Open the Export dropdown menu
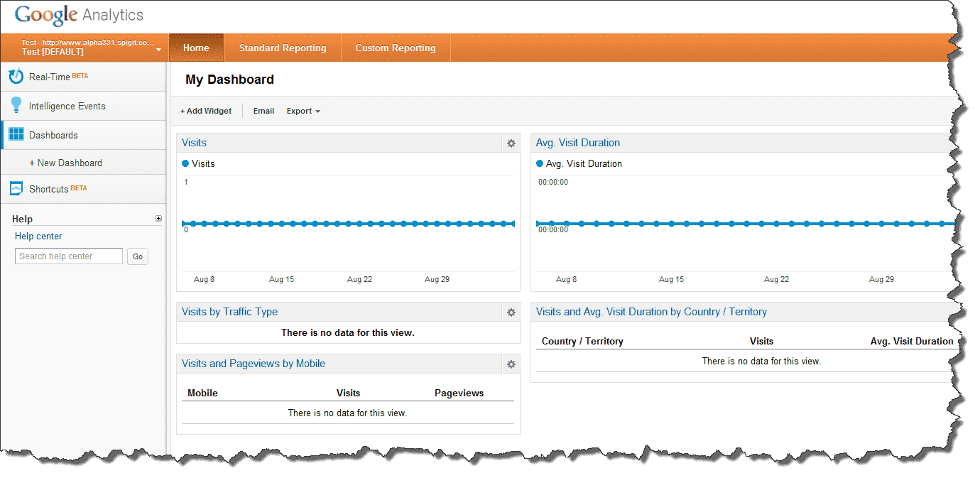Viewport: 980px width, 478px height. coord(303,111)
